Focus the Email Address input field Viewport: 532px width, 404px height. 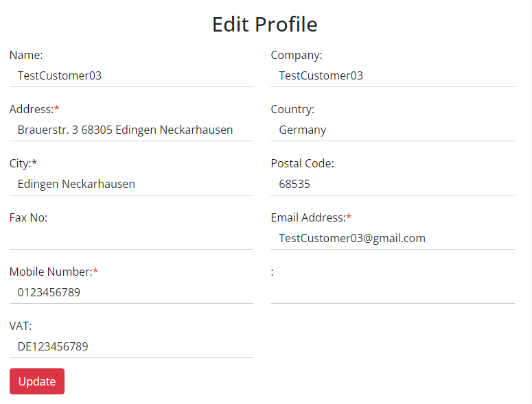(392, 238)
